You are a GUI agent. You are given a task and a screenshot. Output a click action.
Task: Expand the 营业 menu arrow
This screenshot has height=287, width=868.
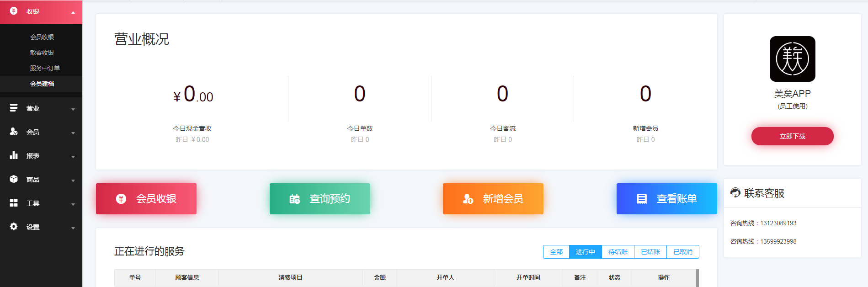tap(73, 109)
